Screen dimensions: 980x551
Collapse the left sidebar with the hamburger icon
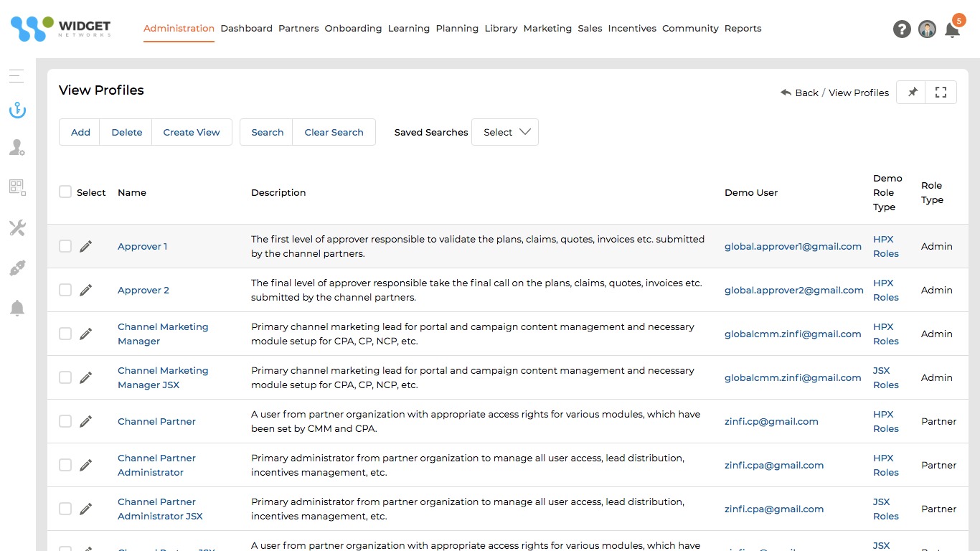click(x=17, y=75)
